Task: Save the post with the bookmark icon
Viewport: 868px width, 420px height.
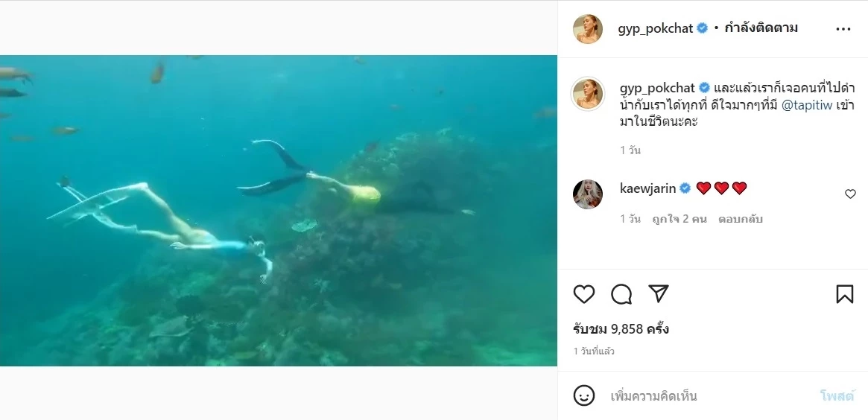Action: point(844,294)
